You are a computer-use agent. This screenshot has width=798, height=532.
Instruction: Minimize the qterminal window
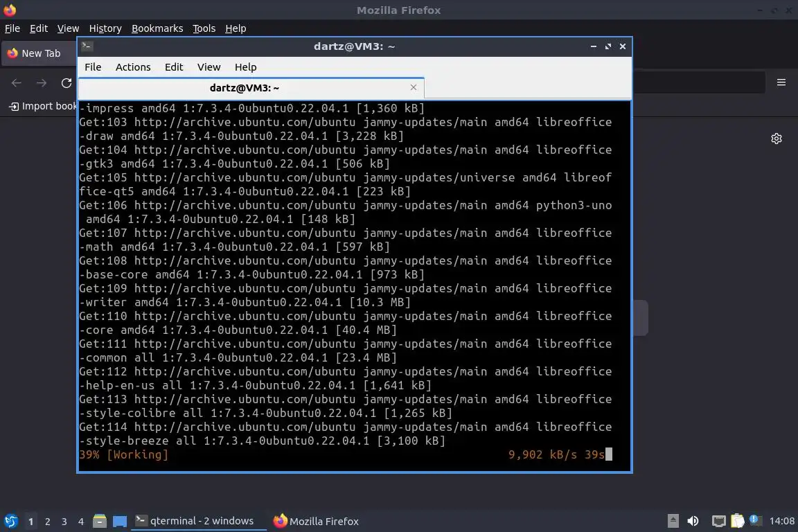[x=594, y=46]
